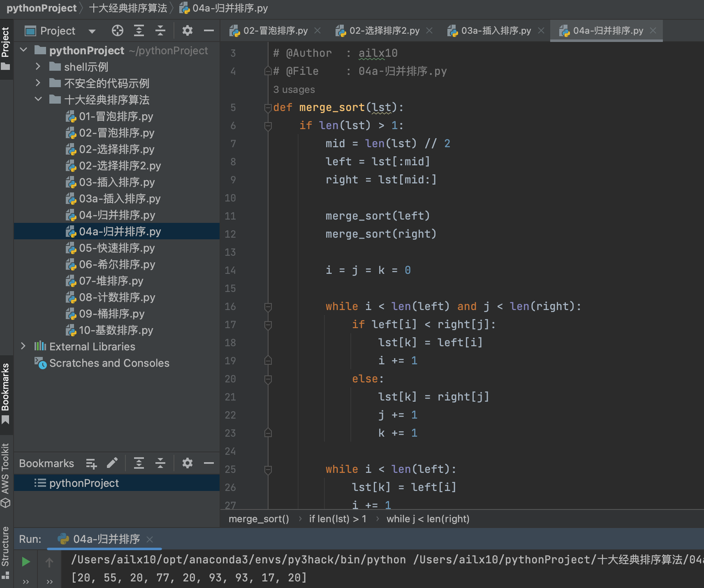Click the 3 usages inlay hint

click(x=294, y=89)
